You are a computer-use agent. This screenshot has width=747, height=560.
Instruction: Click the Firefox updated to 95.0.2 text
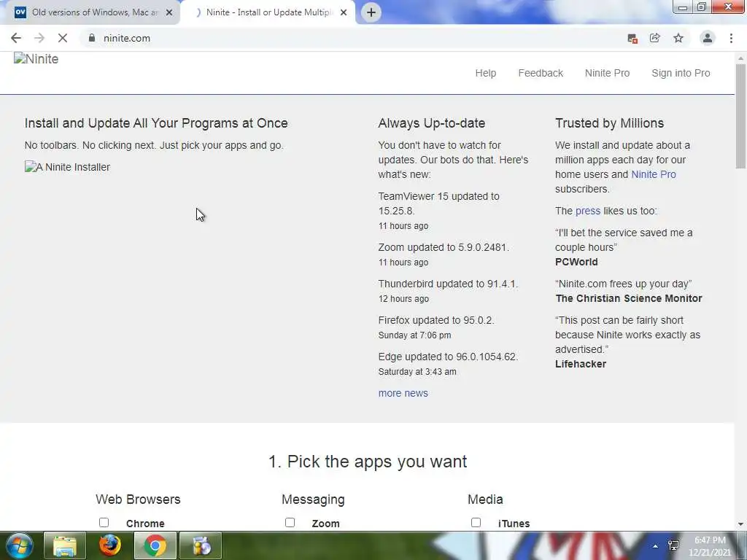pos(436,321)
